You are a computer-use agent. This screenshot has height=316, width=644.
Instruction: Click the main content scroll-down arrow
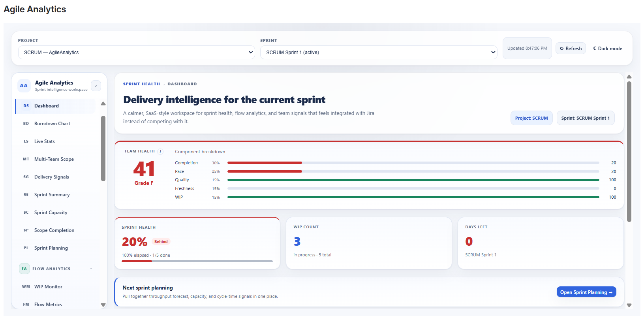pos(629,305)
